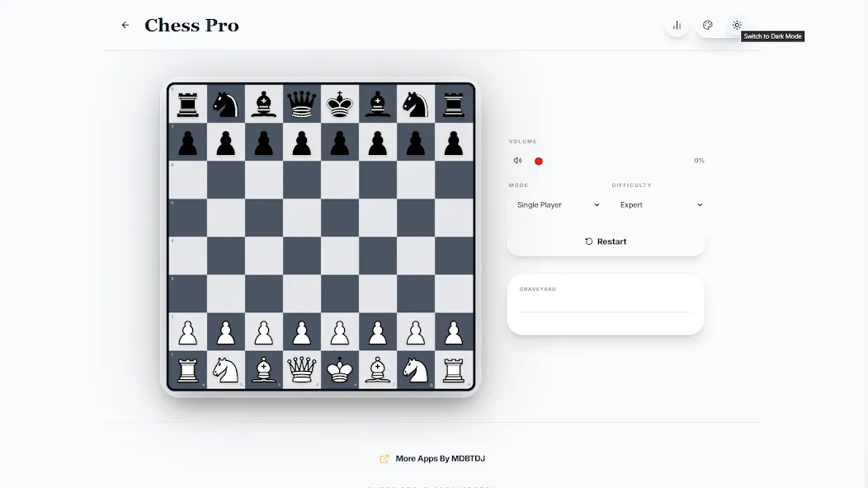Select the white knight on b1
The image size is (868, 488).
(x=226, y=369)
